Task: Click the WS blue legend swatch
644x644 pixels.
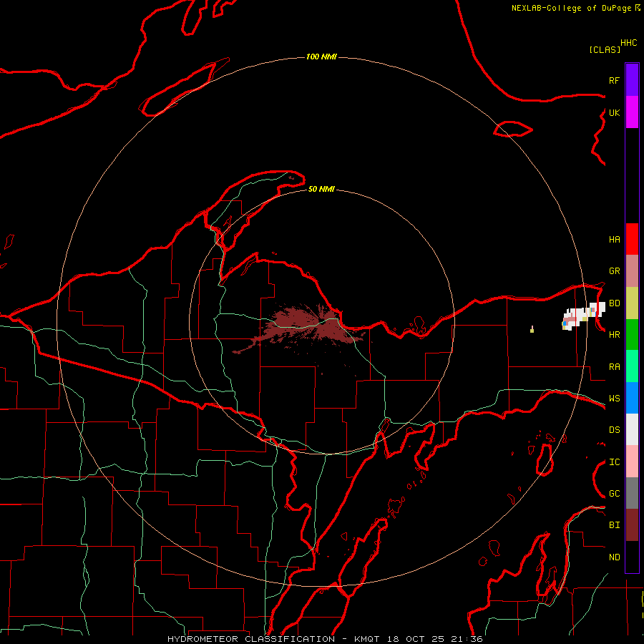Action: 632,398
